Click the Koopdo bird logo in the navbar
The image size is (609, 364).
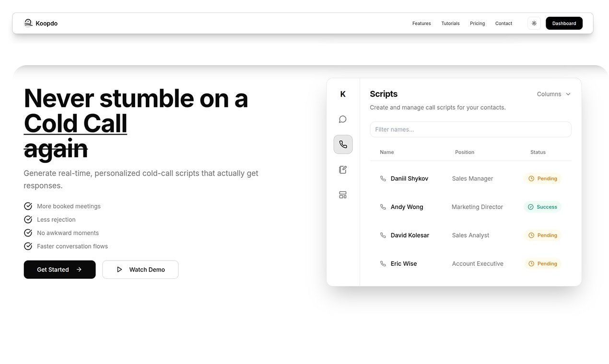(x=28, y=23)
